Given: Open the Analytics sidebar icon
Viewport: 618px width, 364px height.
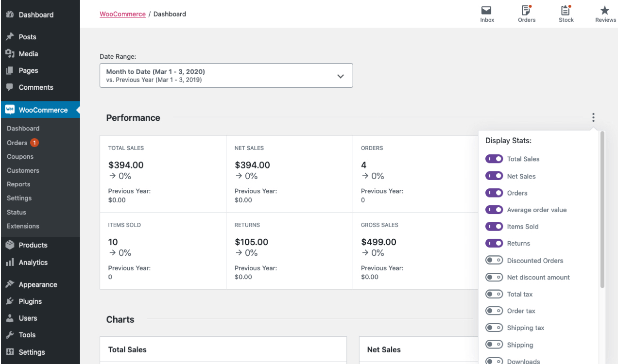Looking at the screenshot, I should click(10, 262).
